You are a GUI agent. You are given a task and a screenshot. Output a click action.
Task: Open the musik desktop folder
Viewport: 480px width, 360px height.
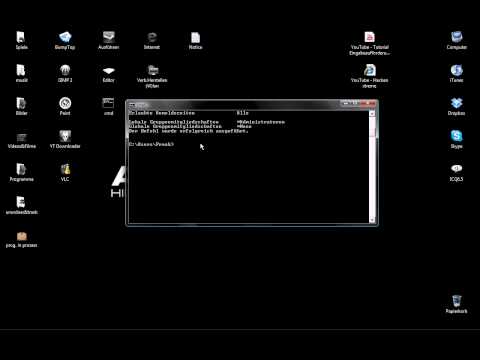point(21,73)
